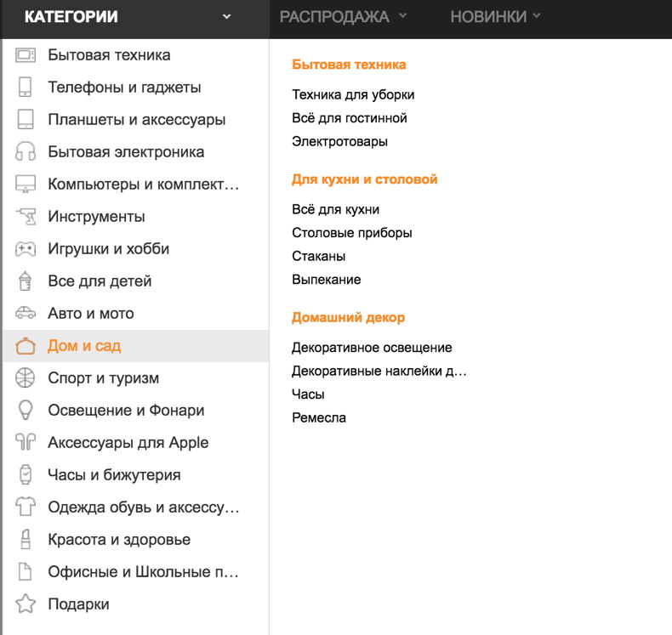Click the drill icon next to Инструменты
This screenshot has height=635, width=672.
click(x=26, y=217)
